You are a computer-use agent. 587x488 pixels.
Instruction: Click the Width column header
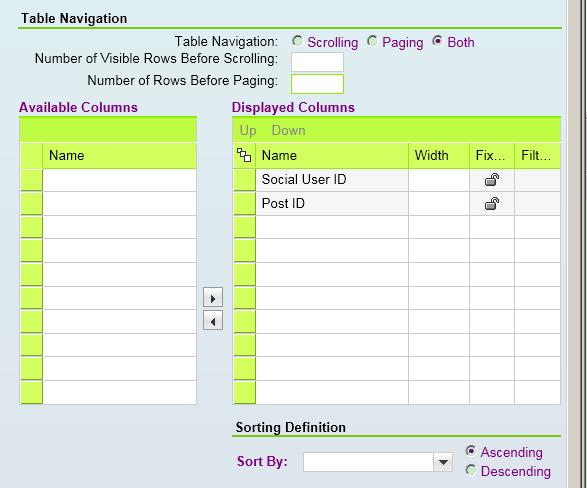(x=439, y=156)
